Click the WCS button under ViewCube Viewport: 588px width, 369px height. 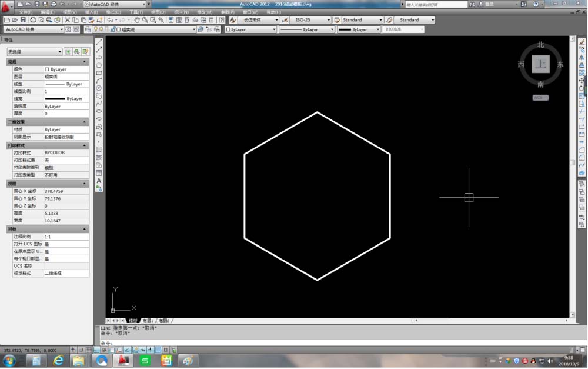pyautogui.click(x=540, y=98)
